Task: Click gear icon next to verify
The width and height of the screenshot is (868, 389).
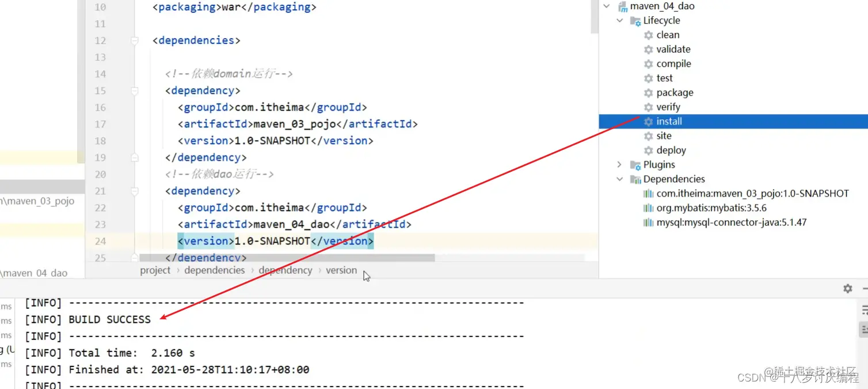Action: pyautogui.click(x=649, y=107)
